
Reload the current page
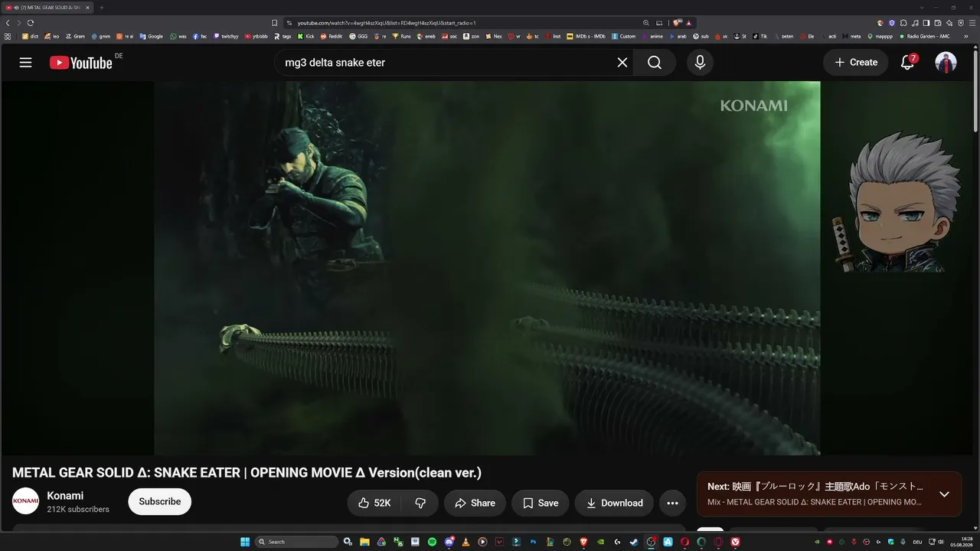point(31,23)
